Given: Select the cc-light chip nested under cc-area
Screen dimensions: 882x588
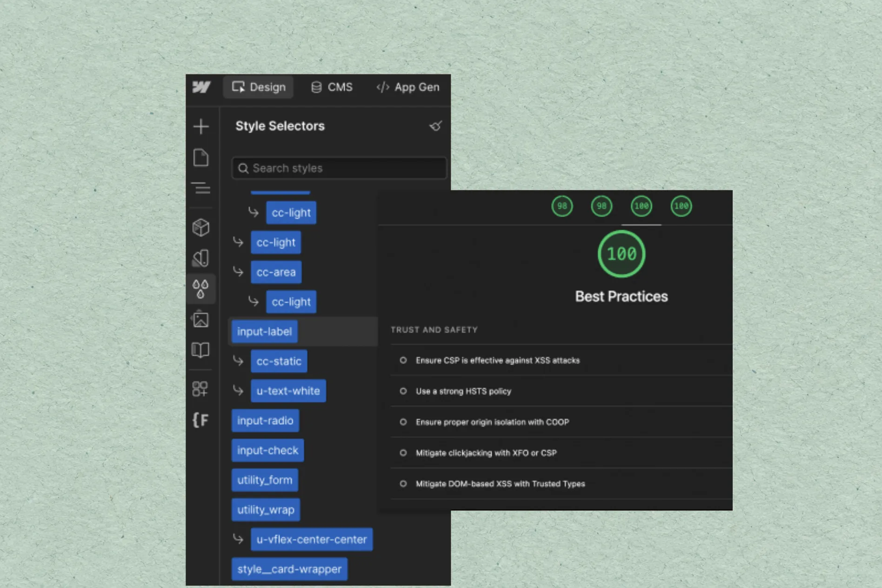Looking at the screenshot, I should (x=291, y=302).
